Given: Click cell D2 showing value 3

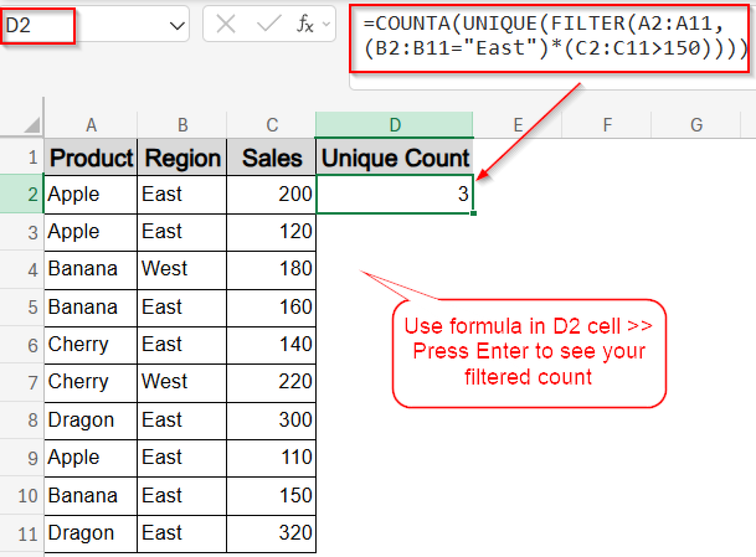Looking at the screenshot, I should 394,194.
